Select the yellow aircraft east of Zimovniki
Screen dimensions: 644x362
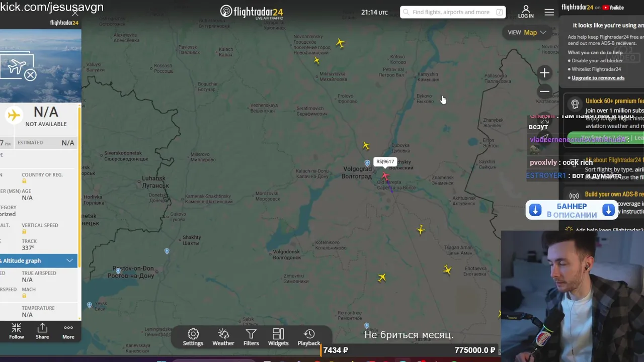[382, 278]
